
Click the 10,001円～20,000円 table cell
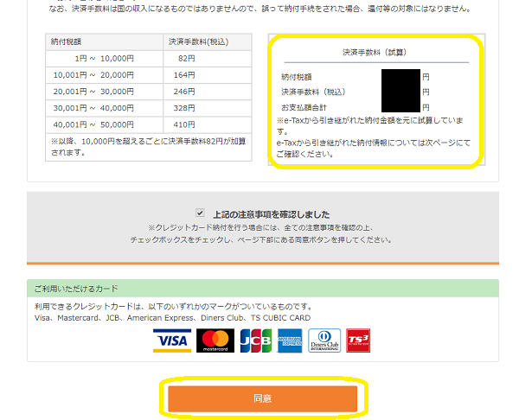[105, 75]
